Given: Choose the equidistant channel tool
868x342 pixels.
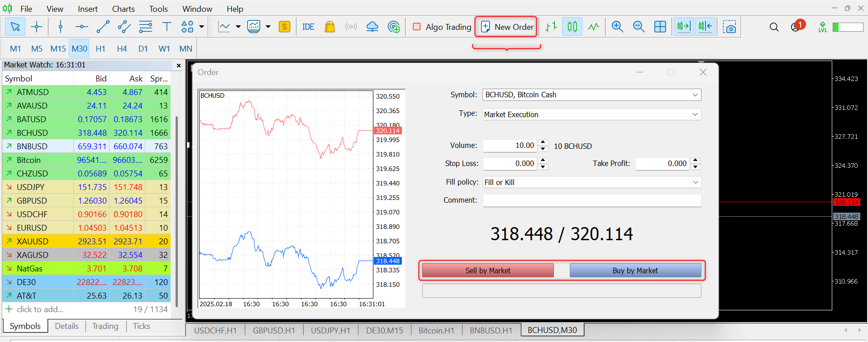Looking at the screenshot, I should 124,27.
